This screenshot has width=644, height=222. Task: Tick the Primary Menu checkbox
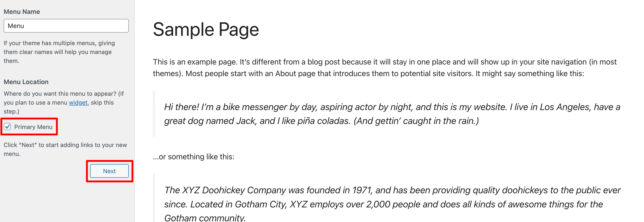pyautogui.click(x=8, y=127)
